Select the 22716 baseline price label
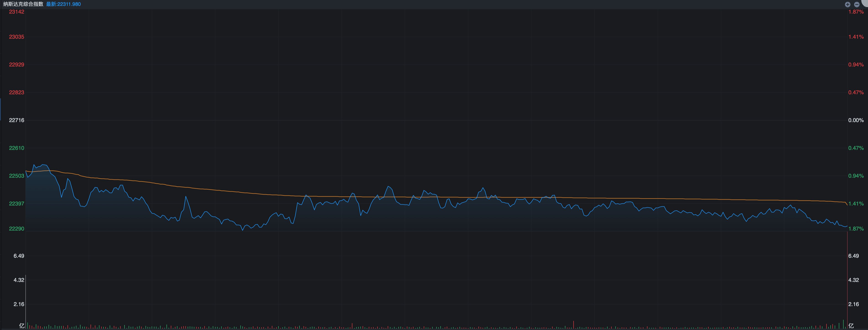868x330 pixels. (x=16, y=120)
